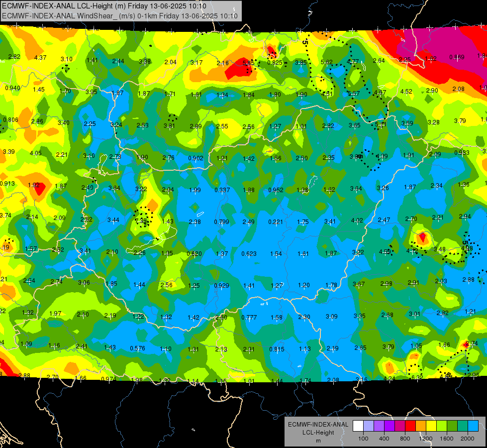
Task: Click the legend tick label 400
Action: (384, 439)
